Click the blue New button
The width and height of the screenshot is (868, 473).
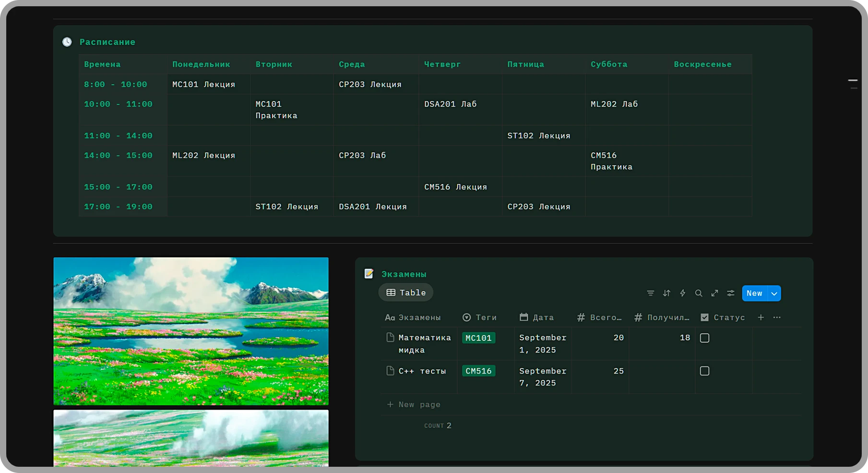coord(754,293)
